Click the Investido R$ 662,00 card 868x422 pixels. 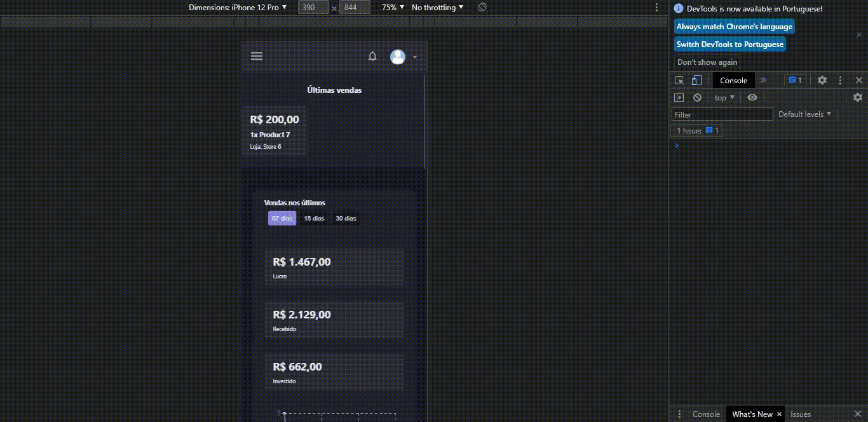point(334,372)
